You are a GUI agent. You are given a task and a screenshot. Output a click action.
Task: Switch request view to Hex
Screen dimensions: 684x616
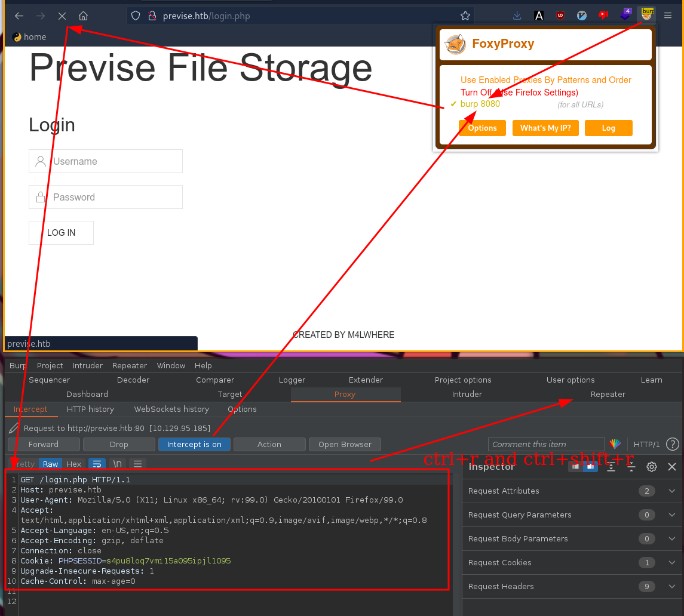73,464
